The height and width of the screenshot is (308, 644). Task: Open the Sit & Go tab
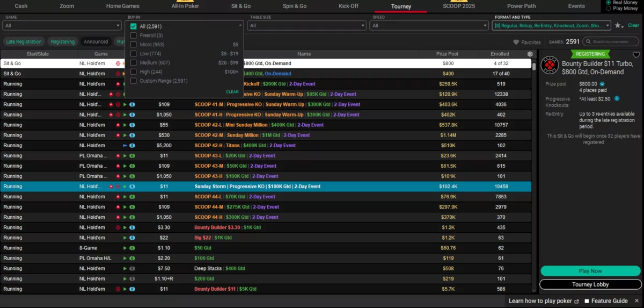pyautogui.click(x=241, y=6)
